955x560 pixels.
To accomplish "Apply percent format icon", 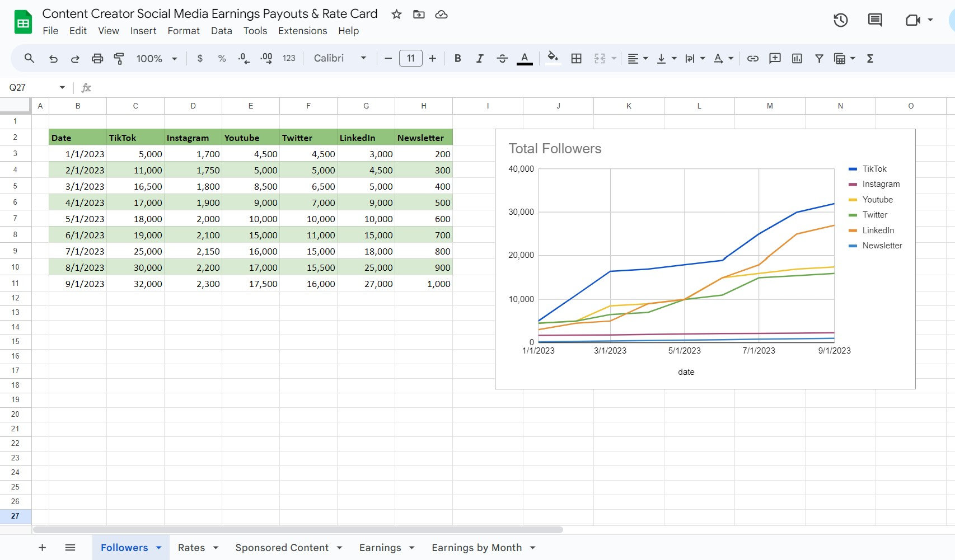I will click(x=222, y=58).
